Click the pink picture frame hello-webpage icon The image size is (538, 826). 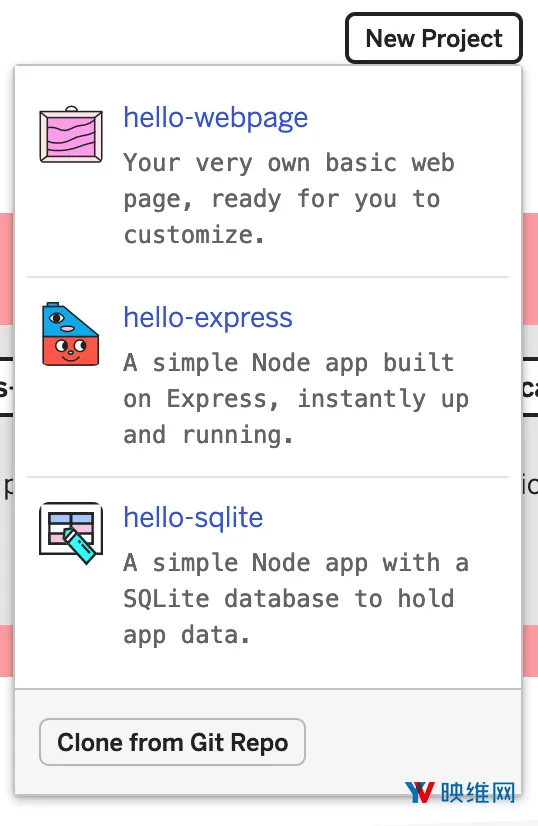click(71, 134)
